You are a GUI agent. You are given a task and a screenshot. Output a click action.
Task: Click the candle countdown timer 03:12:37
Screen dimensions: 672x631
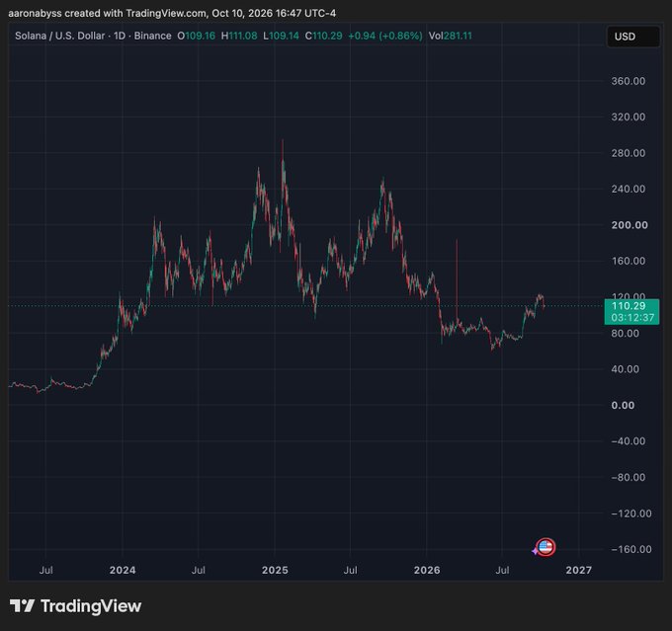[632, 318]
